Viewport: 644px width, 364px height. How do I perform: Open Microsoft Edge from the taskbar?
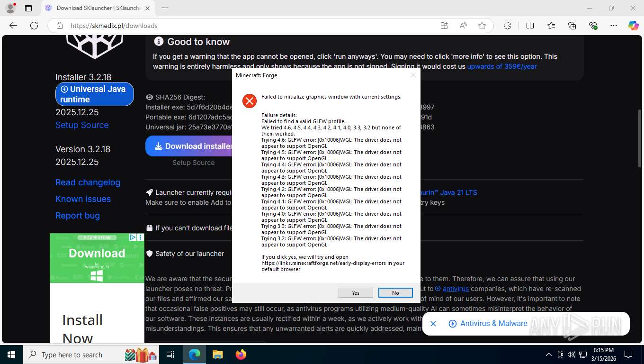195,355
